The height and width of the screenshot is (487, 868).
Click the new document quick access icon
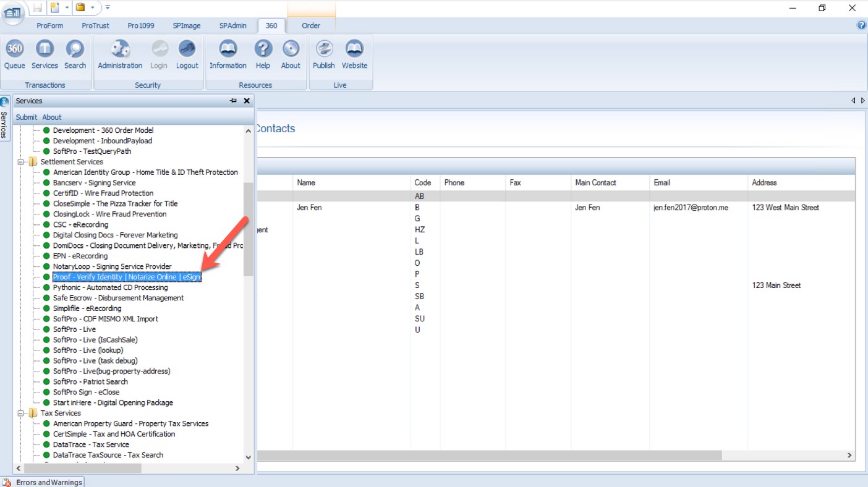pyautogui.click(x=54, y=7)
